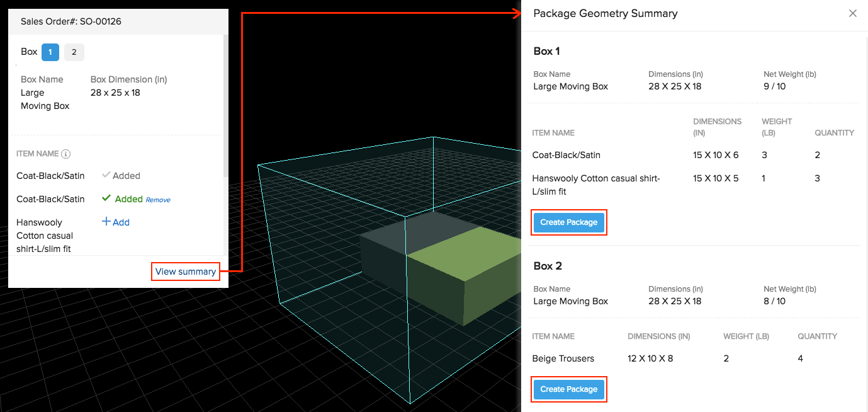Click the gray Added checkmark for first coat
This screenshot has width=868, height=412.
(x=107, y=175)
